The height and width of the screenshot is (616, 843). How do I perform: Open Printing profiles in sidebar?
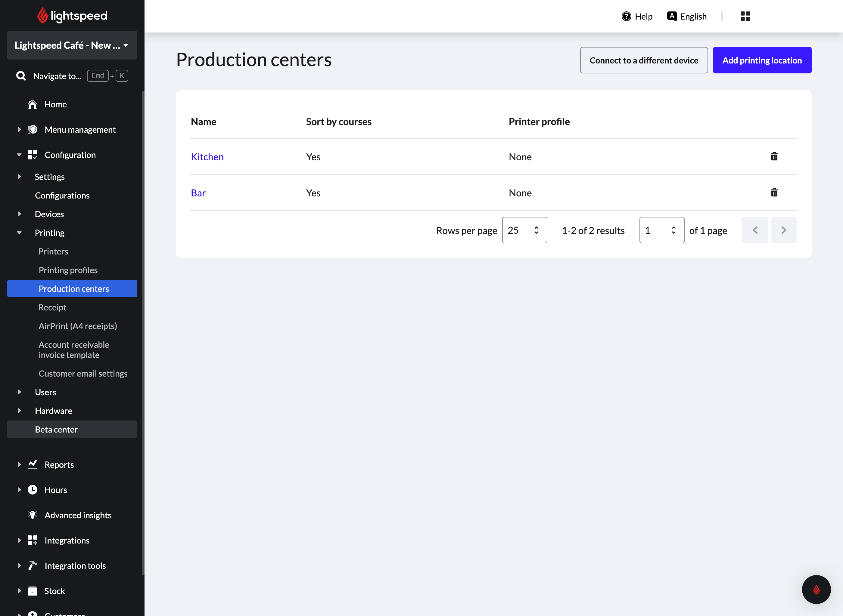68,270
